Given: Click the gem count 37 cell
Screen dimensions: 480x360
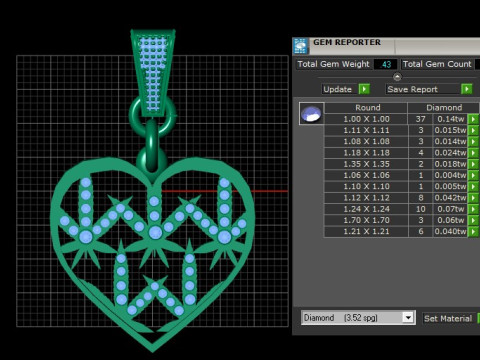Looking at the screenshot, I should [x=420, y=119].
